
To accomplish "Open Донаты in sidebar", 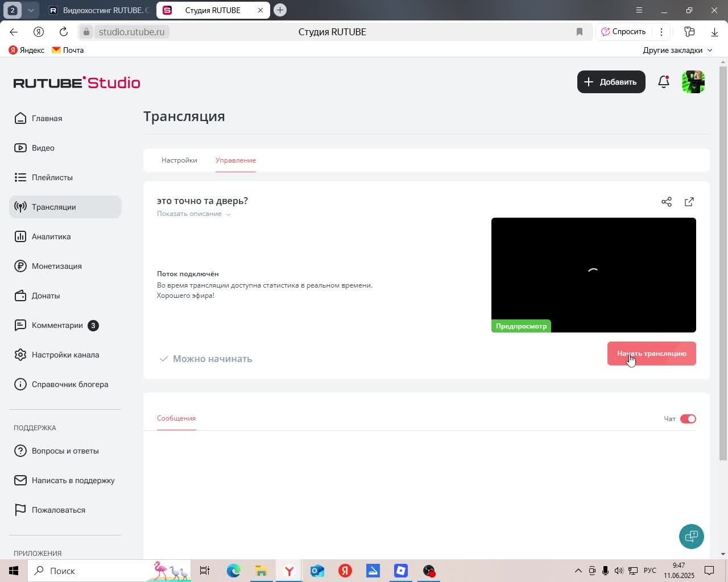I will 65,296.
